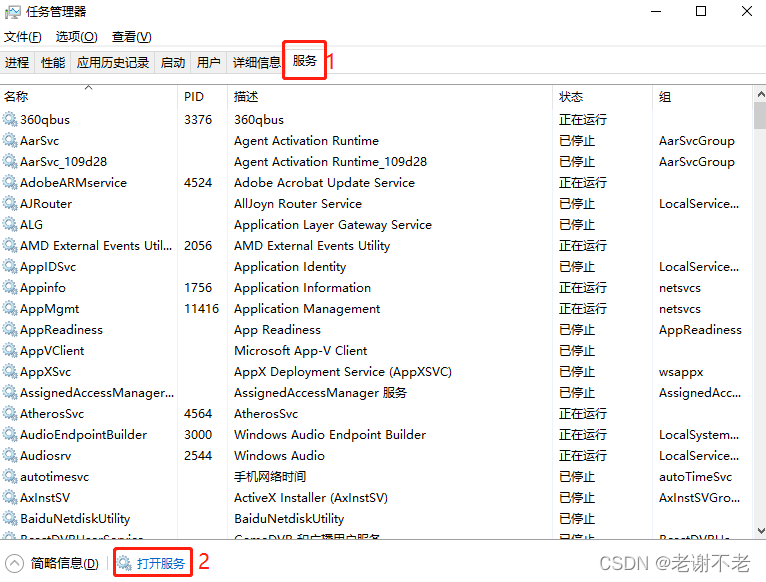Click the gear icon beside AxInstSV
The width and height of the screenshot is (766, 582).
[10, 497]
